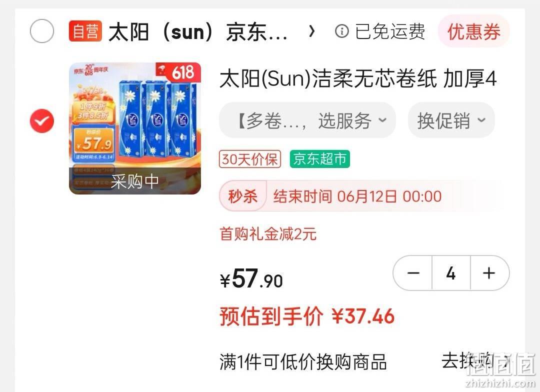Image resolution: width=540 pixels, height=392 pixels.
Task: Expand the 选服务 specification dropdown
Action: tap(307, 120)
